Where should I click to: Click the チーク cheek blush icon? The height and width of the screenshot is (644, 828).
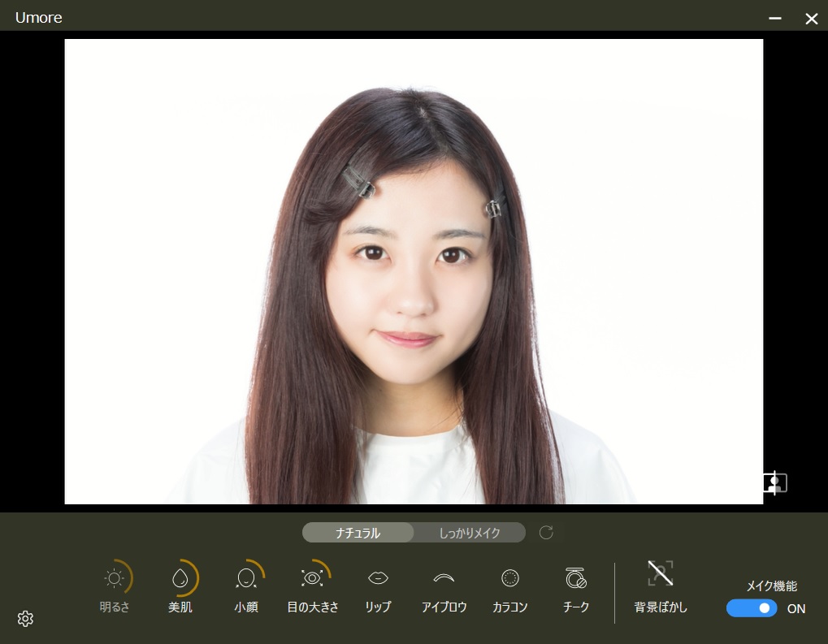(x=575, y=577)
